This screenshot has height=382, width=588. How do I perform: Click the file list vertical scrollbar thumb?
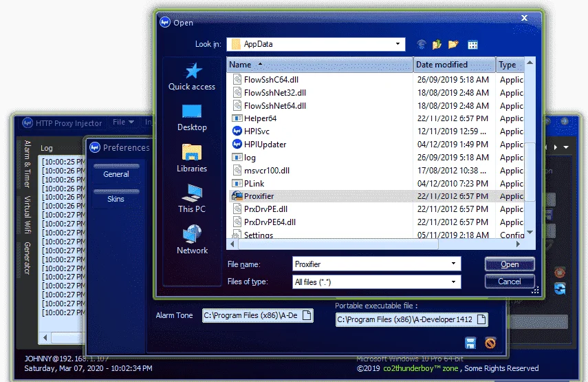pyautogui.click(x=530, y=172)
